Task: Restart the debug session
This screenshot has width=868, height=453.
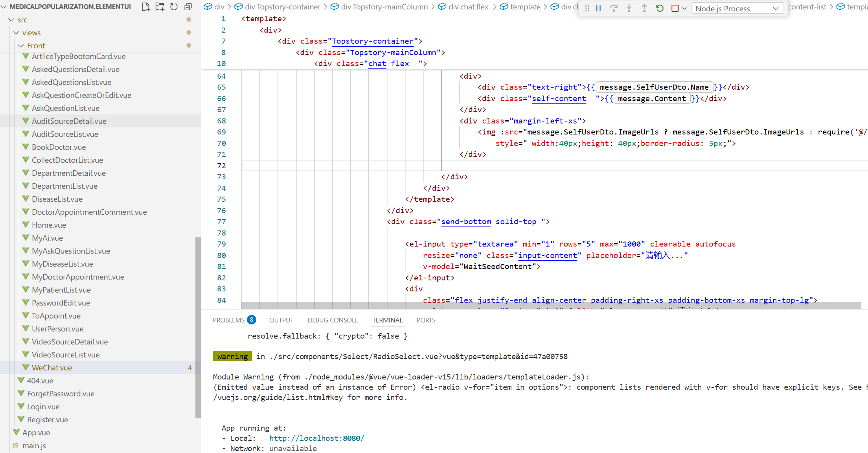Action: point(660,8)
